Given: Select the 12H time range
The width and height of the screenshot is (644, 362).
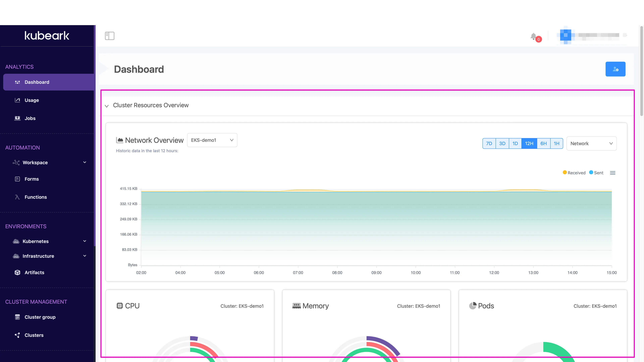Looking at the screenshot, I should [529, 143].
